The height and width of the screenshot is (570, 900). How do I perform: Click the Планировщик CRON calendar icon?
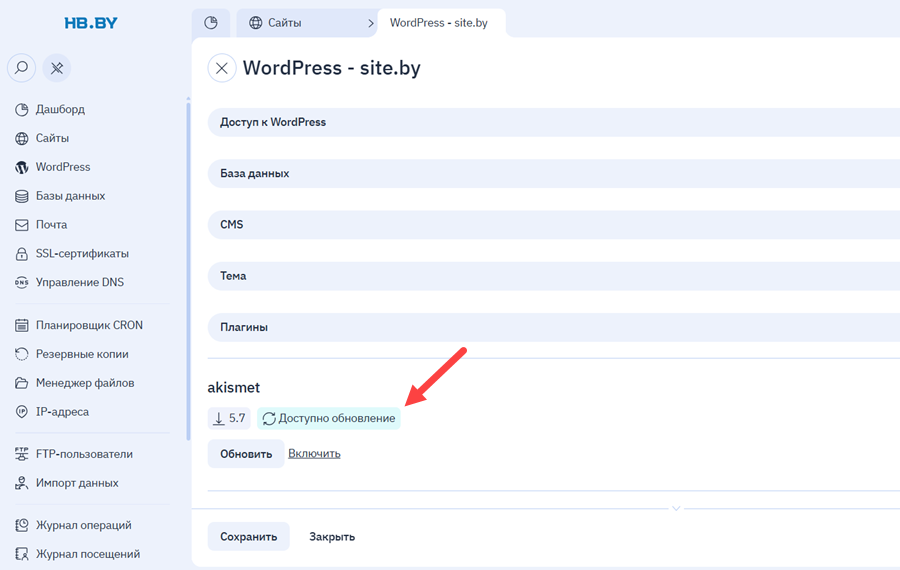[x=22, y=325]
